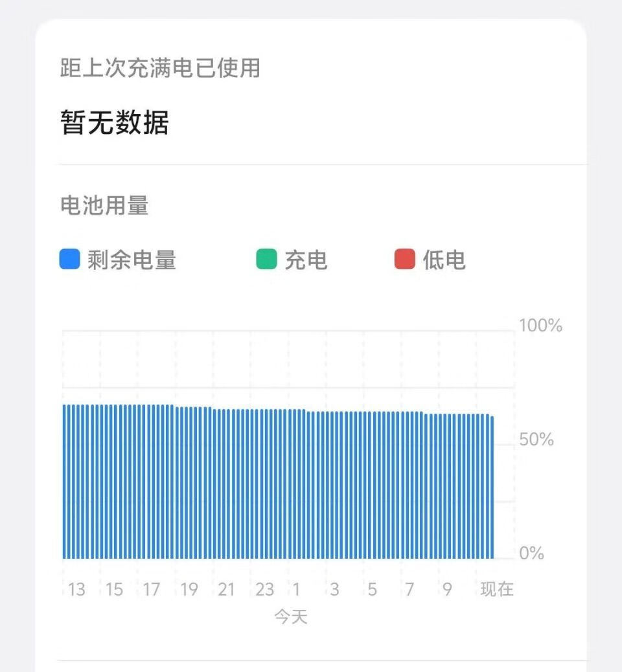Click the 100% axis label
The image size is (622, 672).
coord(540,326)
